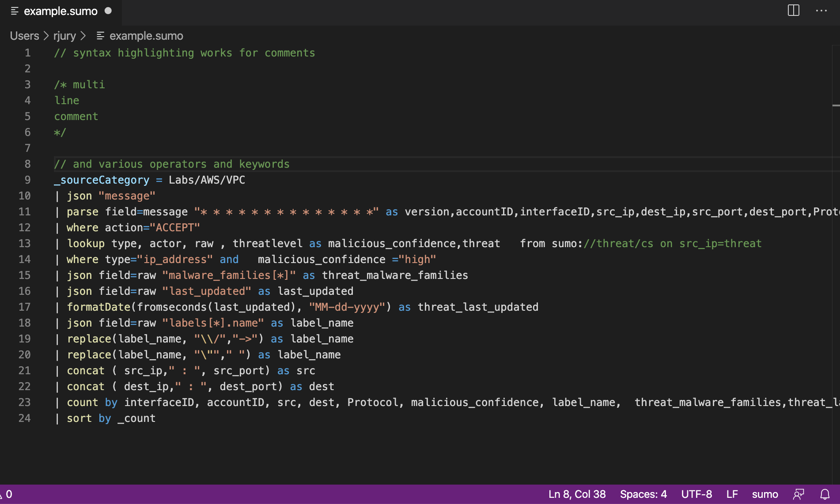Click the formatDate function on line 17

tap(98, 307)
